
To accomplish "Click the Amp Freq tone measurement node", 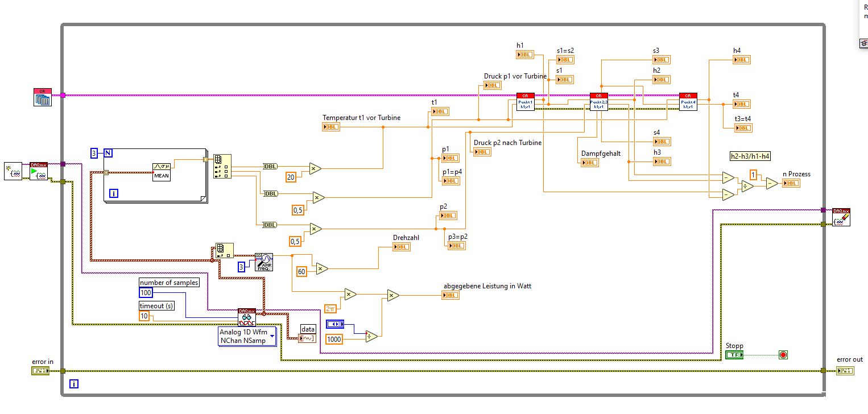I will [264, 262].
